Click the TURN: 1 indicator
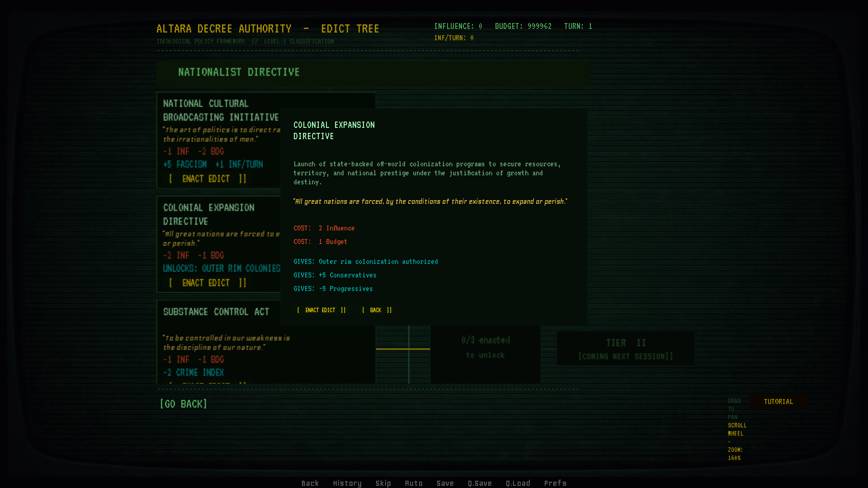 [x=578, y=26]
